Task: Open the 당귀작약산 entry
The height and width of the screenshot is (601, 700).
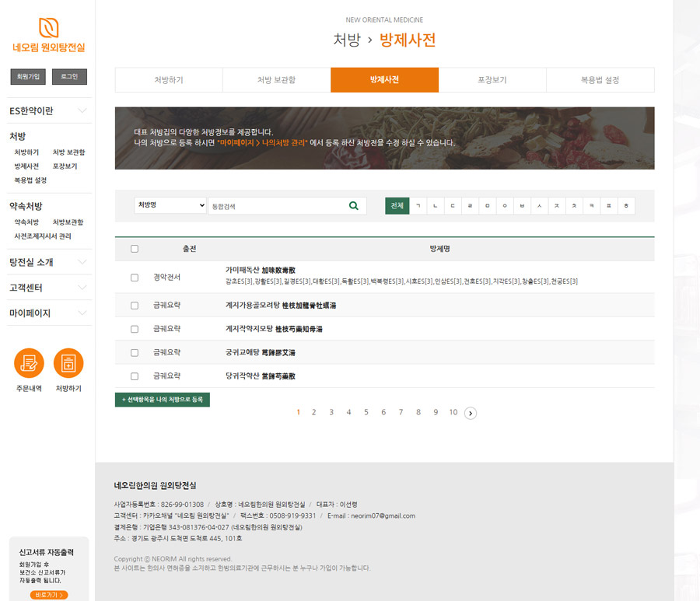Action: pyautogui.click(x=261, y=376)
